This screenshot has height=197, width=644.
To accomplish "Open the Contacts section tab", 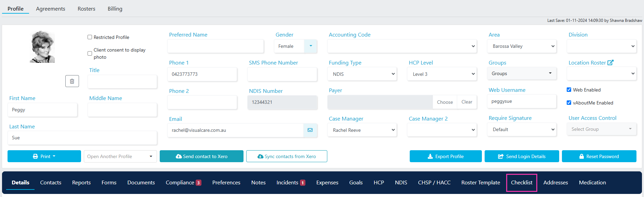I will (x=51, y=183).
